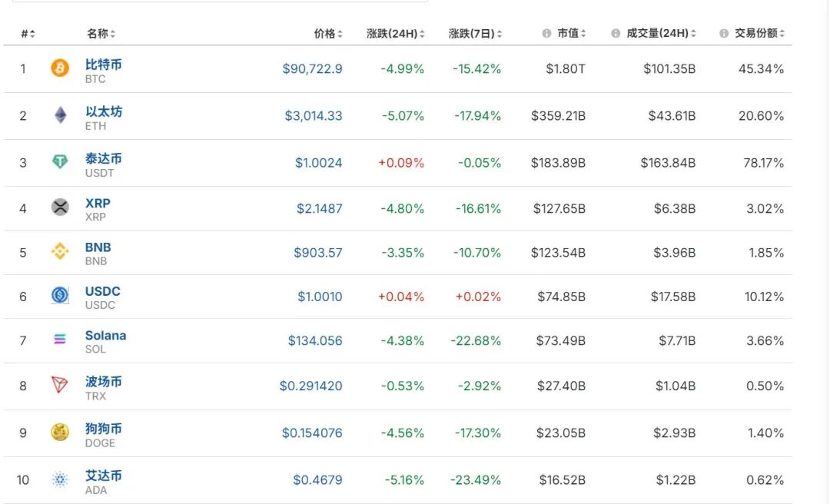Click the Tether USDT green icon
830x504 pixels.
tap(60, 162)
